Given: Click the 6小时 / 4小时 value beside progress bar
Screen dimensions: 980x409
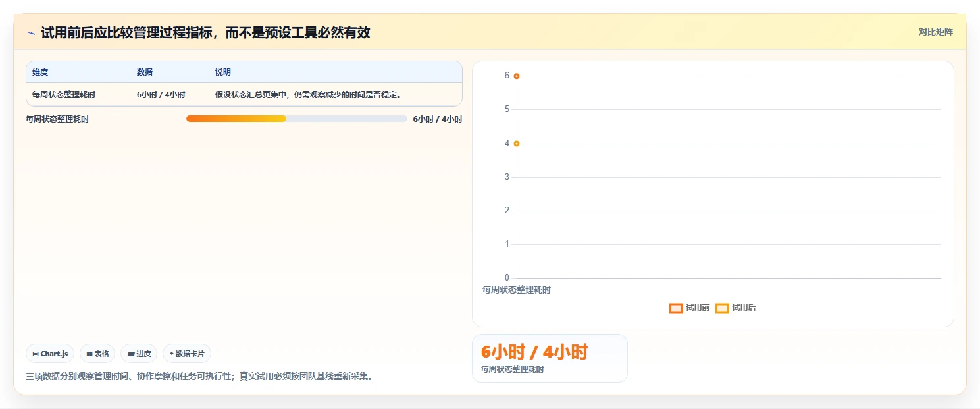Looking at the screenshot, I should [x=438, y=119].
